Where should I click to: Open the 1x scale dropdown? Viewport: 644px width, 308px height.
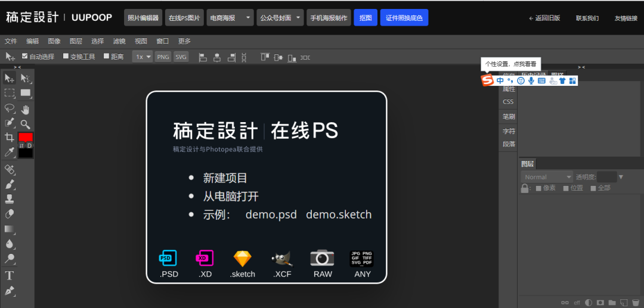142,57
